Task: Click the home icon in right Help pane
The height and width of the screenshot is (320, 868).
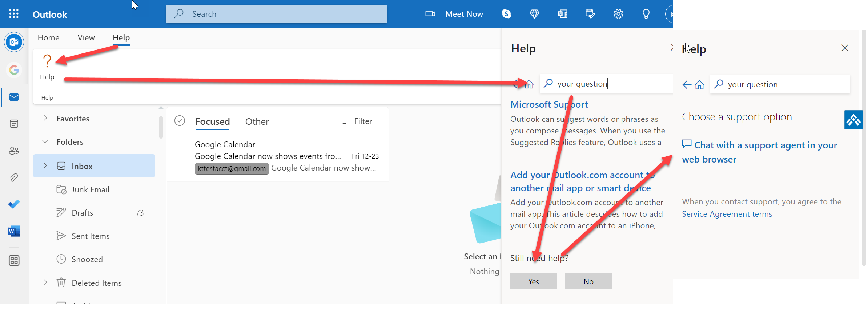Action: click(699, 85)
